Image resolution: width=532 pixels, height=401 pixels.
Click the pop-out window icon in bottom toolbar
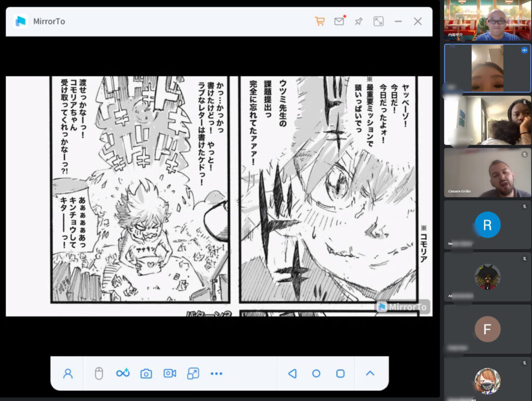[x=193, y=373]
